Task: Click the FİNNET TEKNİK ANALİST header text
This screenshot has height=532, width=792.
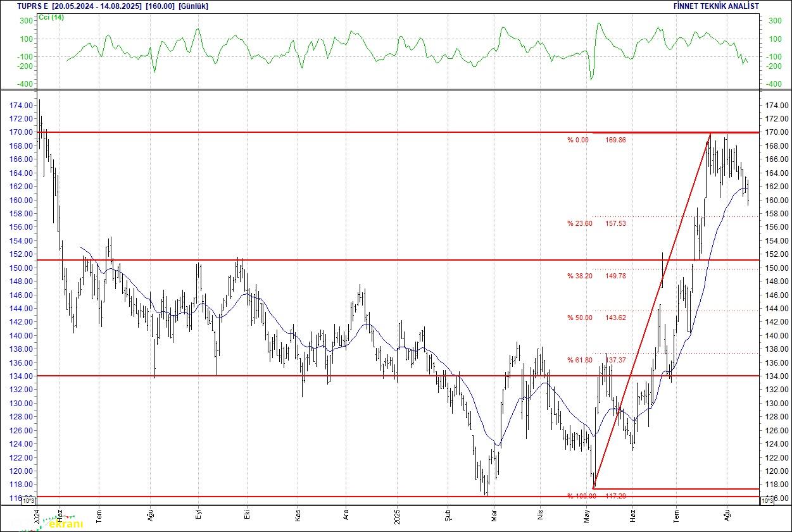Action: (717, 6)
